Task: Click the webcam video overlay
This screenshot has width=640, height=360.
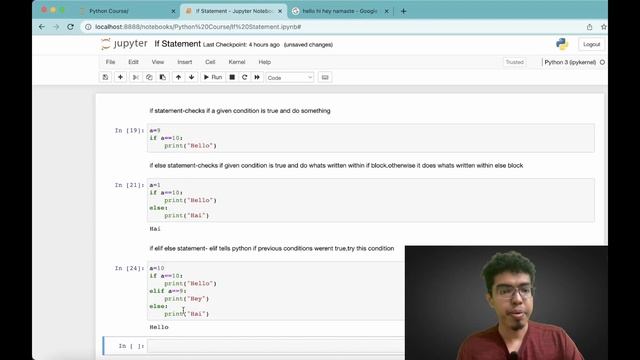Action: (x=506, y=303)
